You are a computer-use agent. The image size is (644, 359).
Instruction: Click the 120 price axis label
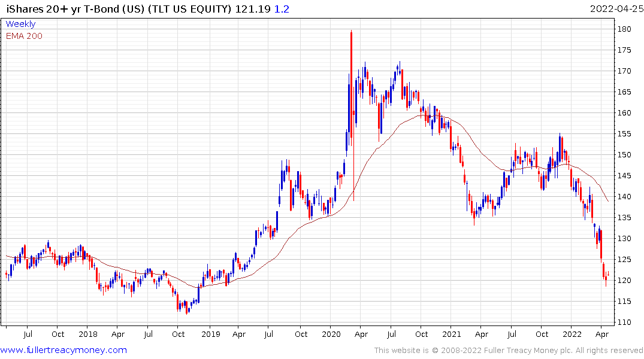pyautogui.click(x=624, y=280)
